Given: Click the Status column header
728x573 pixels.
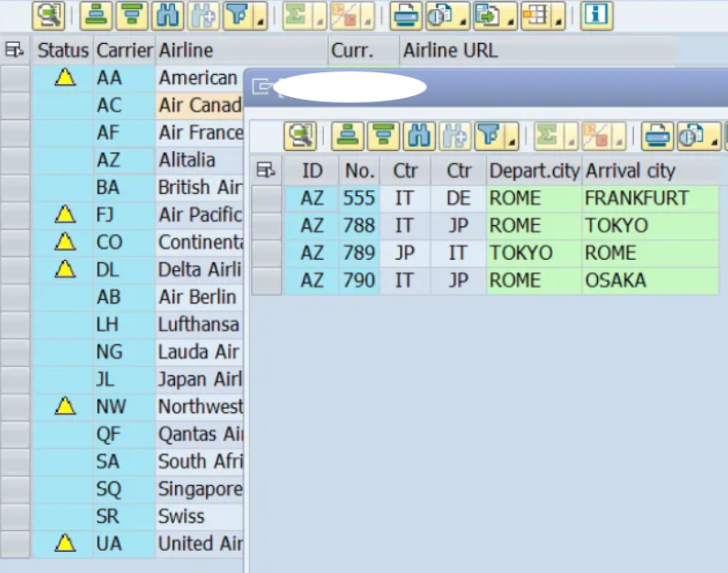Looking at the screenshot, I should (62, 50).
